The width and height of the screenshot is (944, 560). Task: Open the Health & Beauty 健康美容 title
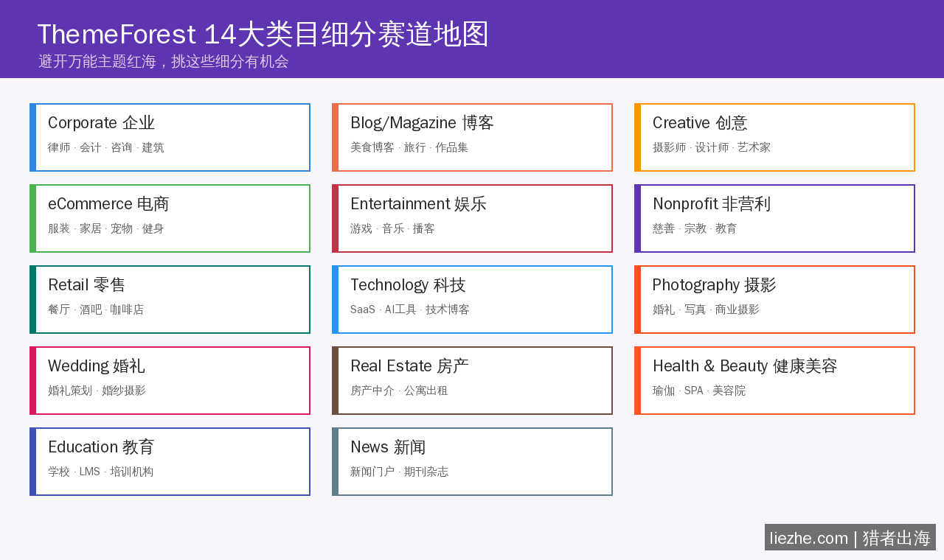coord(745,366)
